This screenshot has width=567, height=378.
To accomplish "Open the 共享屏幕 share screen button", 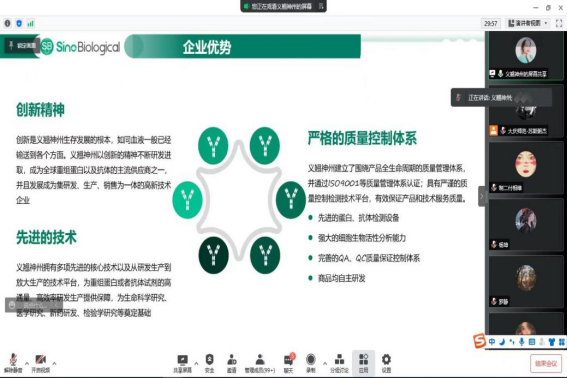I will coord(182,363).
